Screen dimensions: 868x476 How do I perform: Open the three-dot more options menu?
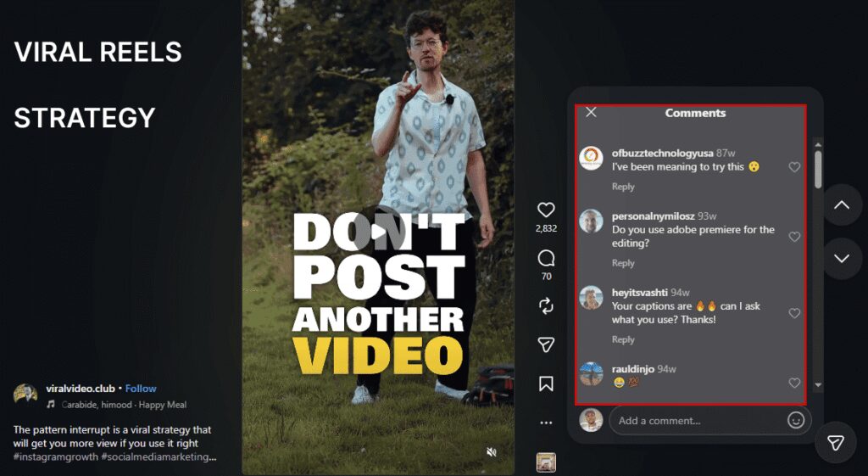click(x=546, y=423)
